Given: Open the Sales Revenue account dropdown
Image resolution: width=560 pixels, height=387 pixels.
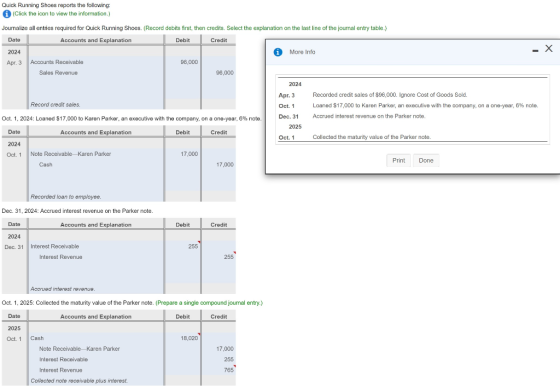Looking at the screenshot, I should click(x=96, y=73).
